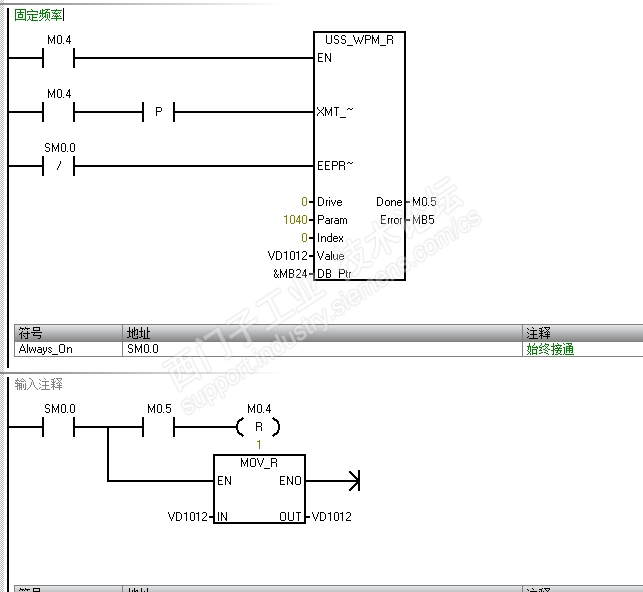The height and width of the screenshot is (592, 643).
Task: Select the M0.5 contact in second network
Action: coord(159,427)
